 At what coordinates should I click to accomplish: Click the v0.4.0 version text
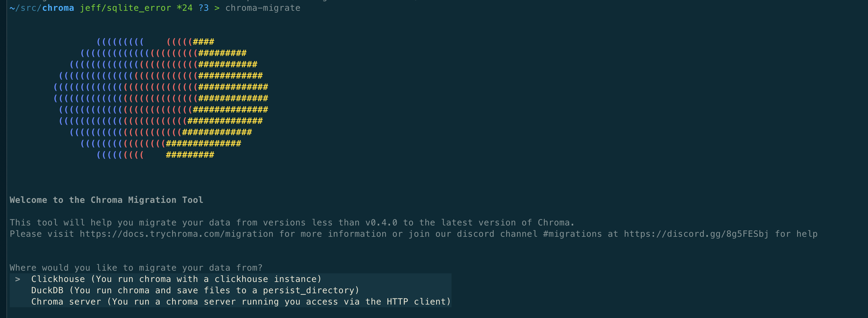381,222
